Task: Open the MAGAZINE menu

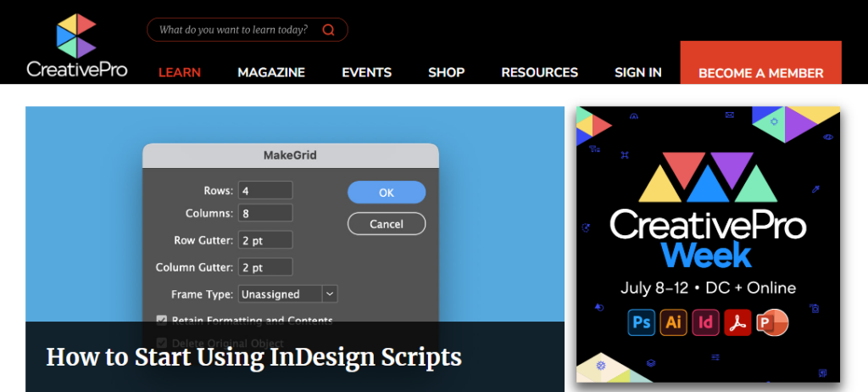Action: pyautogui.click(x=271, y=73)
